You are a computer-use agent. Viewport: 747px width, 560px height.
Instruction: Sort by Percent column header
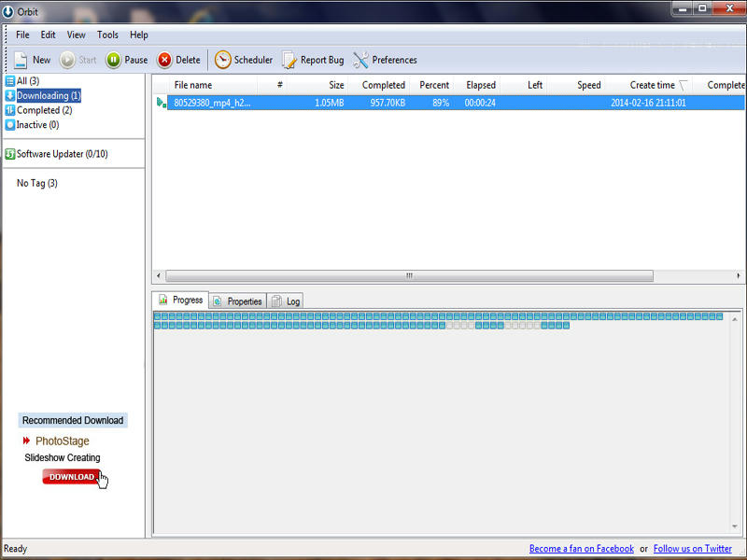(431, 85)
